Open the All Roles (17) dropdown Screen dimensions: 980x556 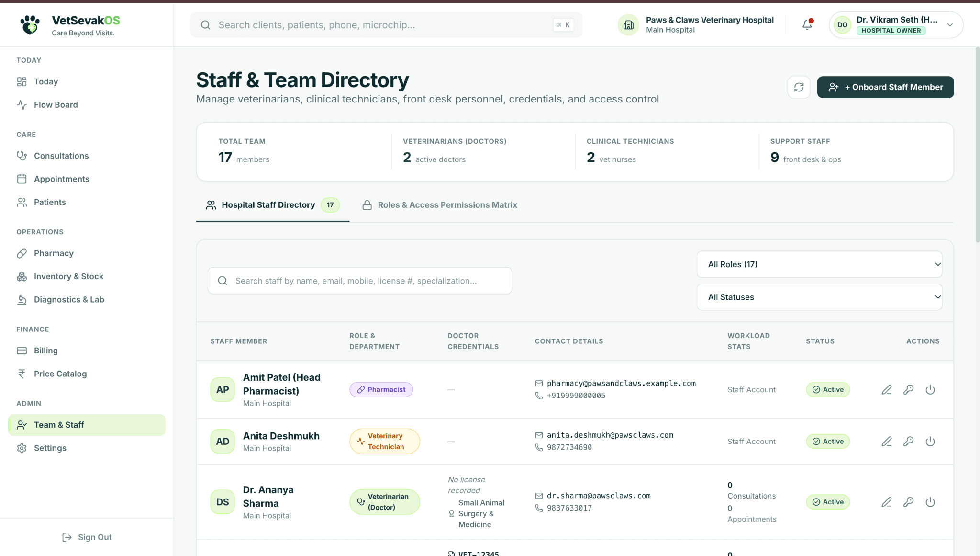819,264
